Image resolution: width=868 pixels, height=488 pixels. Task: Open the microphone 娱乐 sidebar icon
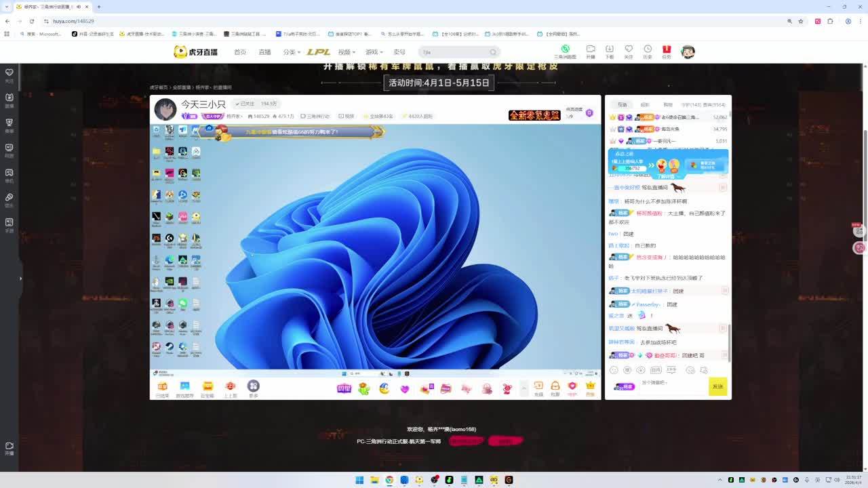[9, 198]
